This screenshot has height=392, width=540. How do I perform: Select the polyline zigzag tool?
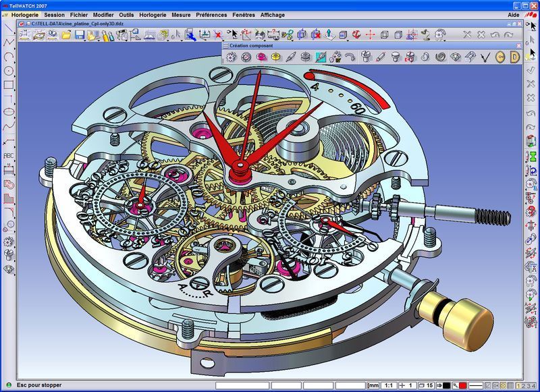8,43
